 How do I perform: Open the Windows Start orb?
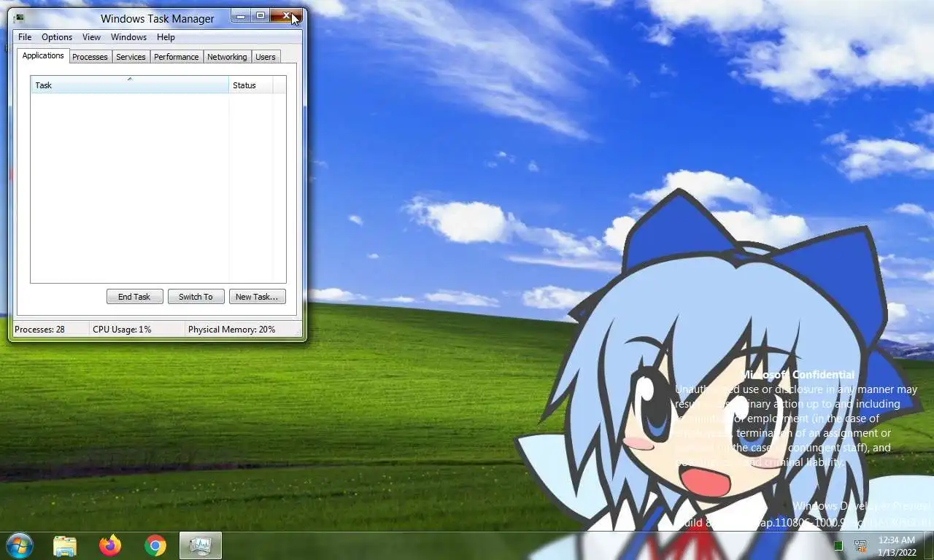tap(20, 545)
